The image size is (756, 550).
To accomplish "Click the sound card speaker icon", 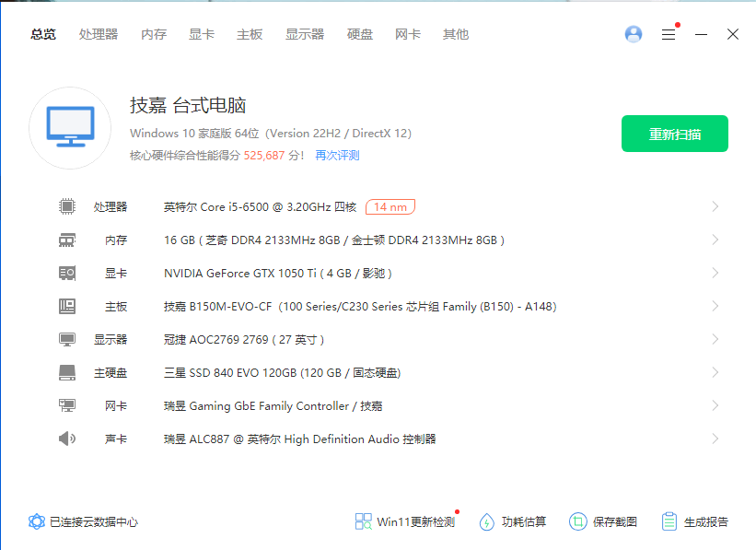I will 67,439.
